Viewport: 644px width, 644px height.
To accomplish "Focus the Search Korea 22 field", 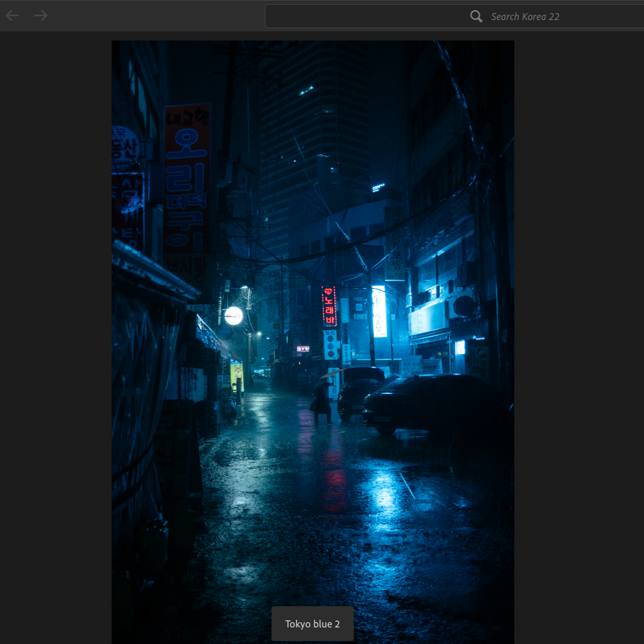I will coord(454,16).
